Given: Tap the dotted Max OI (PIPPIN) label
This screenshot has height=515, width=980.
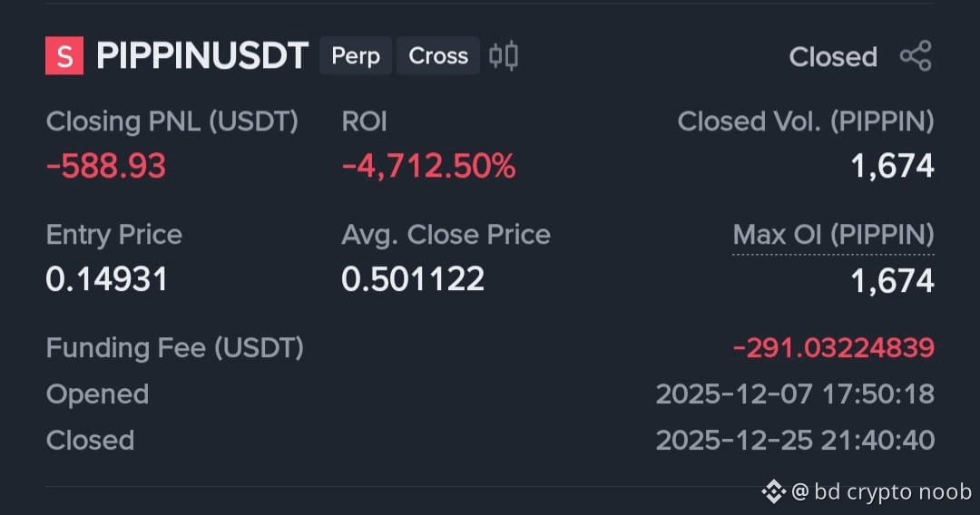Looking at the screenshot, I should pos(833,236).
